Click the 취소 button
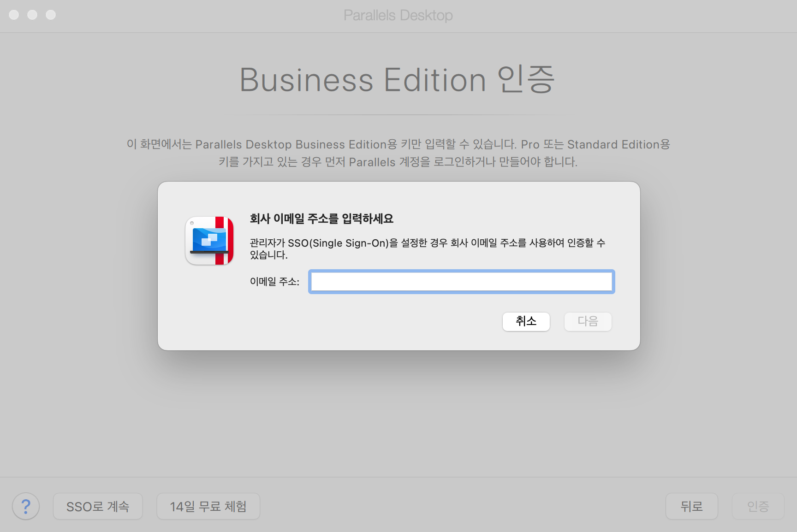 [x=526, y=321]
